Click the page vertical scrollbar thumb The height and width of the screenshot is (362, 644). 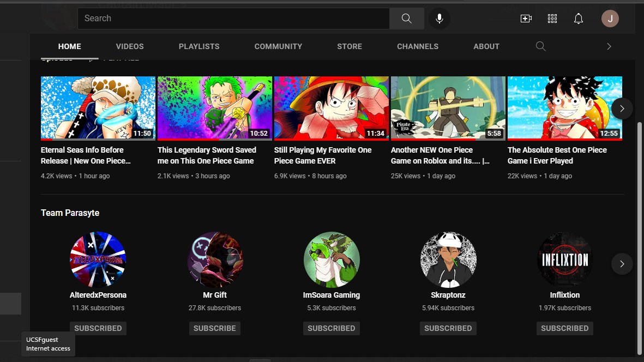point(639,238)
